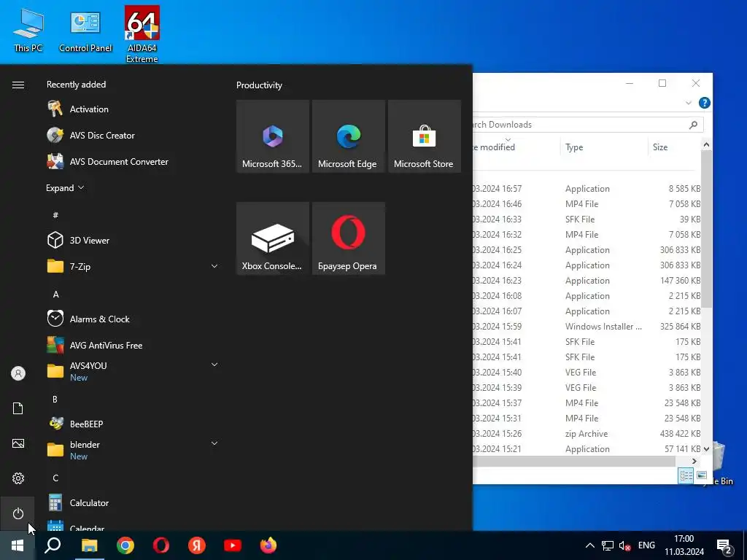This screenshot has height=560, width=747.
Task: Click the muted volume tray icon
Action: 624,545
